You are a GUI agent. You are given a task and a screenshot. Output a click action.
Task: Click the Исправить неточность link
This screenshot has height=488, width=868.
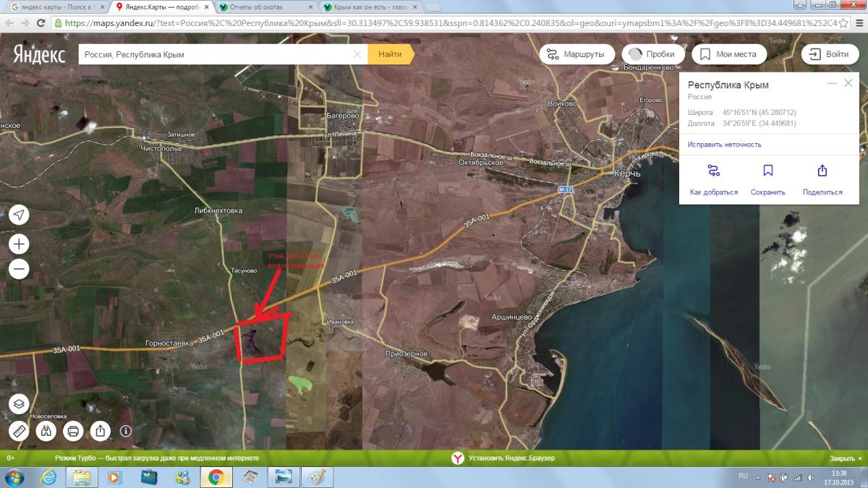724,145
